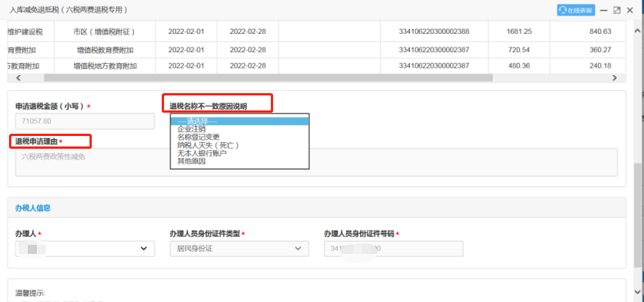The image size is (644, 302).
Task: Open the 办理人 dropdown
Action: (85, 249)
